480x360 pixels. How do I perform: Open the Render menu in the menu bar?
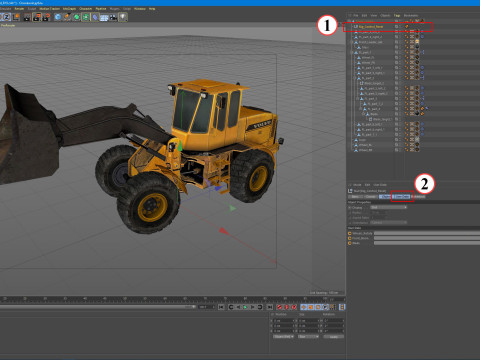[x=19, y=9]
